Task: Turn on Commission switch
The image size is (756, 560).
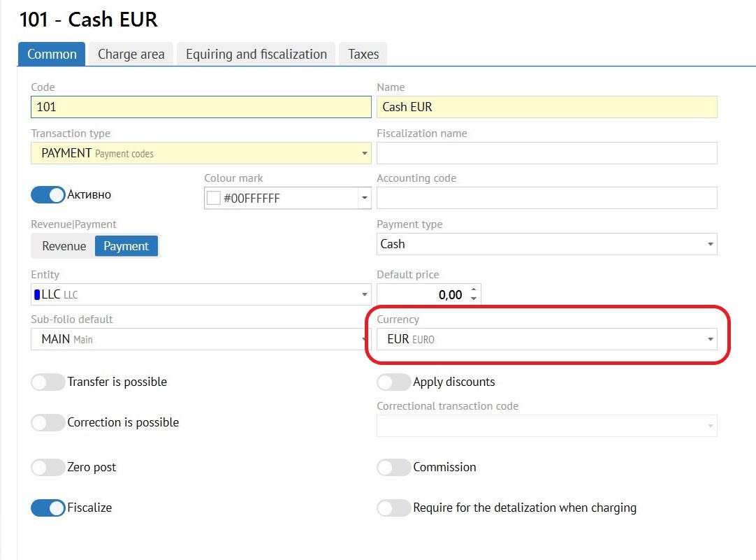Action: [393, 468]
